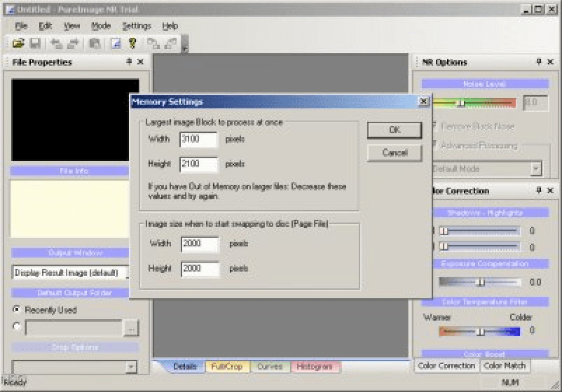Open the toolbar options overflow arrow
The width and height of the screenshot is (562, 392).
185,44
